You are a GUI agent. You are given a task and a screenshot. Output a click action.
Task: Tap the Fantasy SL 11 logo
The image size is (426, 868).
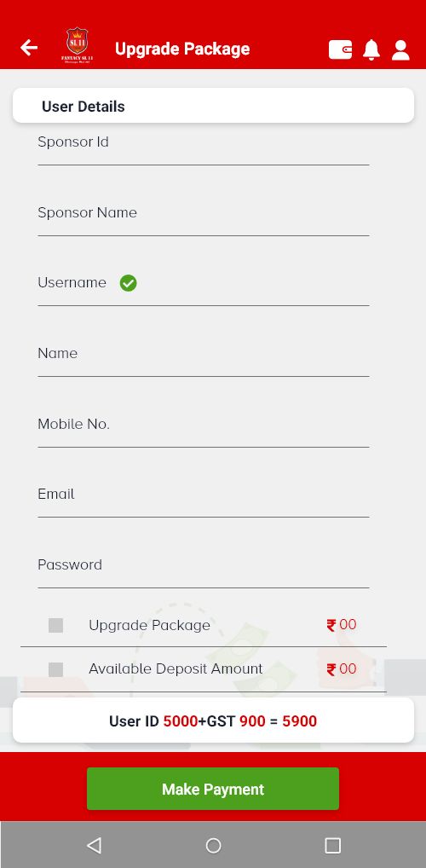77,46
